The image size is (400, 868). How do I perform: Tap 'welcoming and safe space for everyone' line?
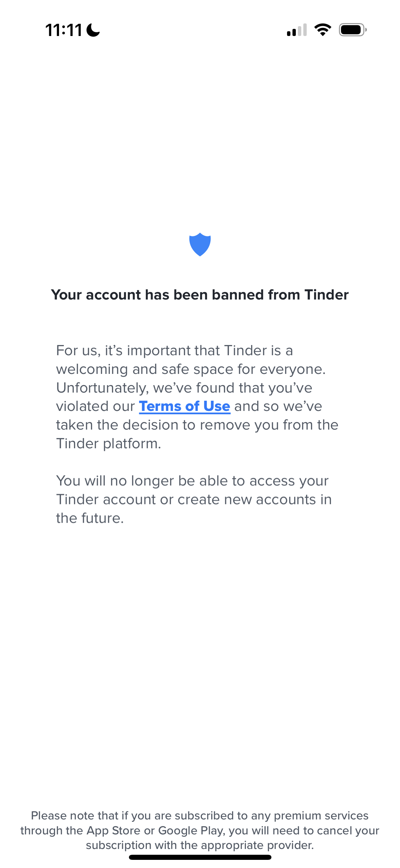point(191,369)
